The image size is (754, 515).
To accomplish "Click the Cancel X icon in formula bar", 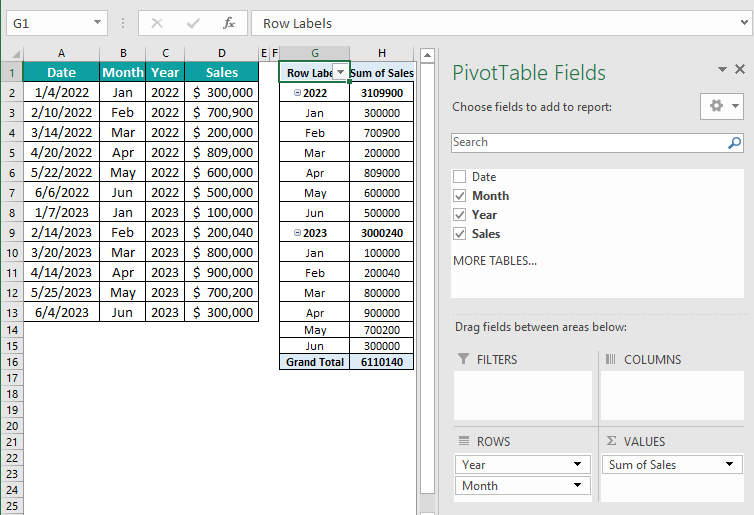I will point(157,23).
